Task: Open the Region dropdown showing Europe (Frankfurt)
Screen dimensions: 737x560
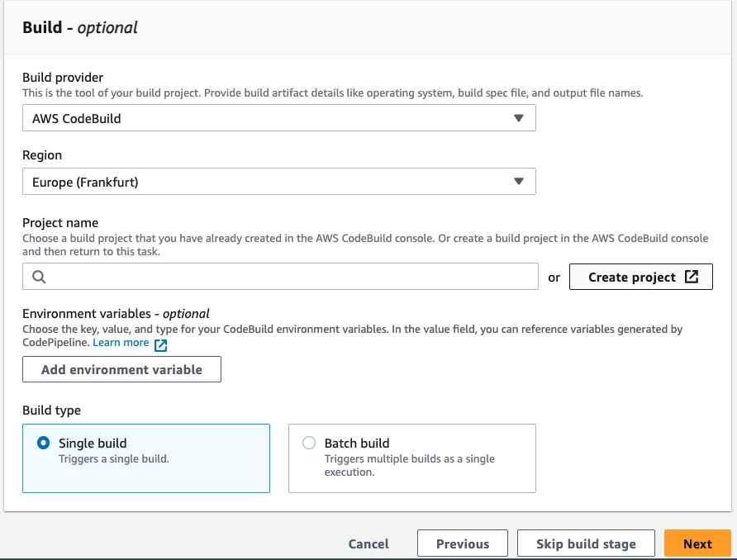Action: click(x=278, y=182)
